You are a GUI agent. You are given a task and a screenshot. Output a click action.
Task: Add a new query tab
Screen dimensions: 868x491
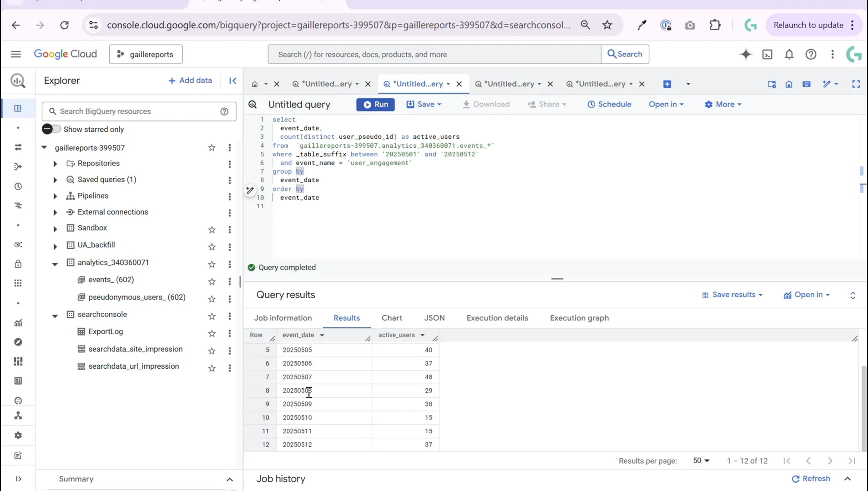tap(667, 84)
